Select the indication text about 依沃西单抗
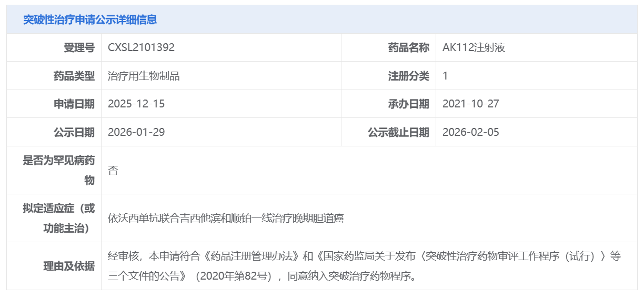The width and height of the screenshot is (644, 297). (x=226, y=218)
